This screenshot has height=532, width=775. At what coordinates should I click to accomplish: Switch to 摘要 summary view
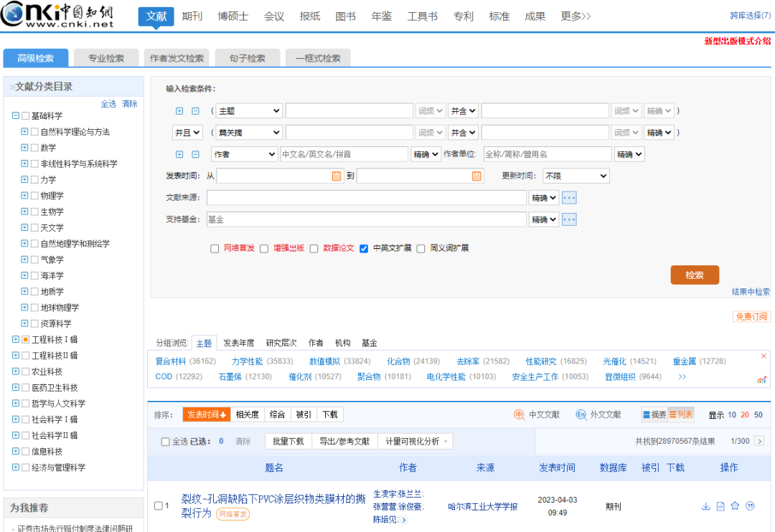tap(654, 414)
